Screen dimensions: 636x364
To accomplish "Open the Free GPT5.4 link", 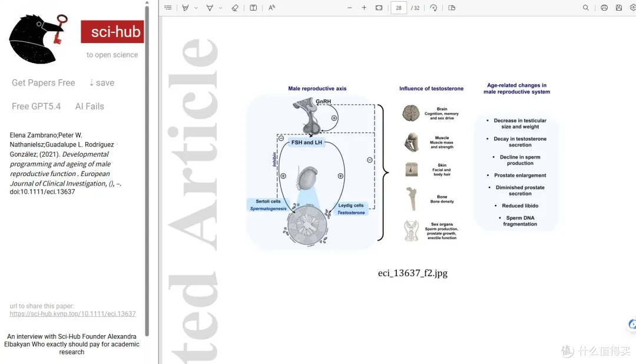I will (x=36, y=107).
